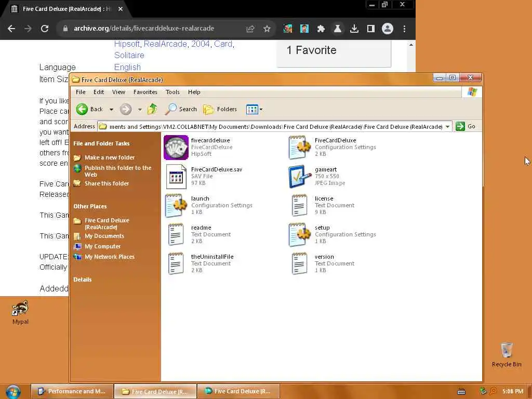Select theUninstallFile text document
Image resolution: width=532 pixels, height=399 pixels.
point(176,263)
